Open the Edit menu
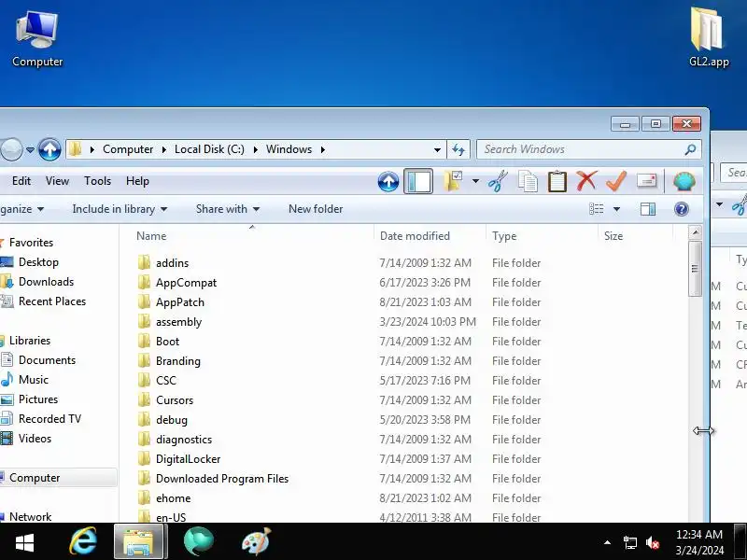The height and width of the screenshot is (560, 747). coord(21,181)
